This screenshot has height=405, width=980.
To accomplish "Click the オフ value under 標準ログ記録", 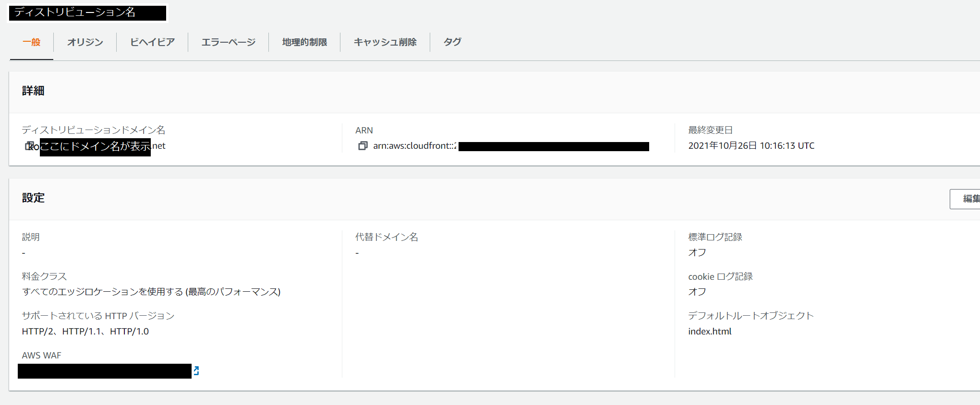I will tap(697, 252).
